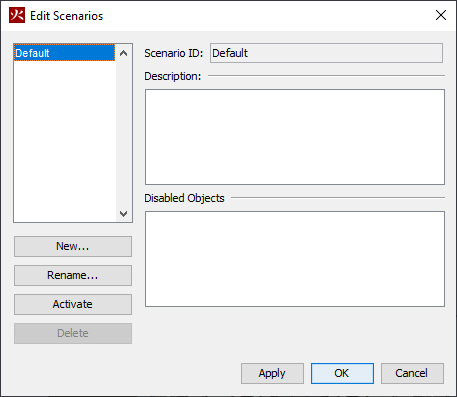The height and width of the screenshot is (397, 457).
Task: Confirm with the OK button
Action: [342, 373]
